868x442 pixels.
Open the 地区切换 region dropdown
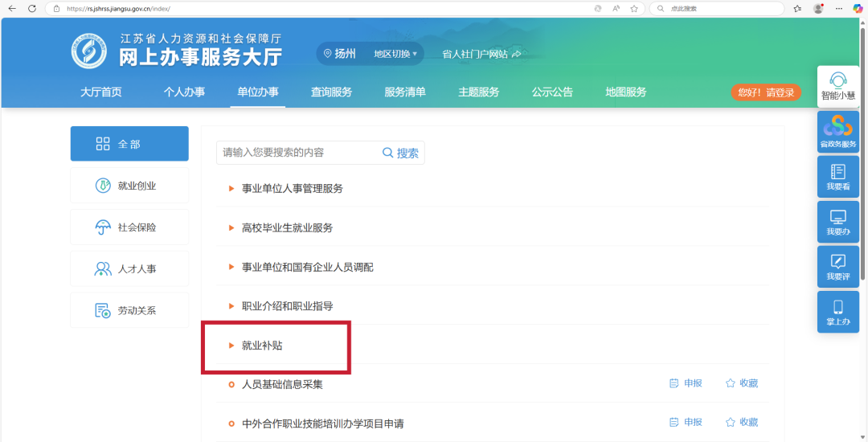[395, 54]
